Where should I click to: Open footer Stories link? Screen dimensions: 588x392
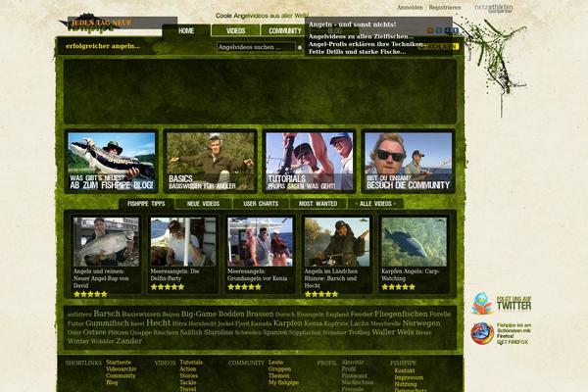pyautogui.click(x=188, y=376)
